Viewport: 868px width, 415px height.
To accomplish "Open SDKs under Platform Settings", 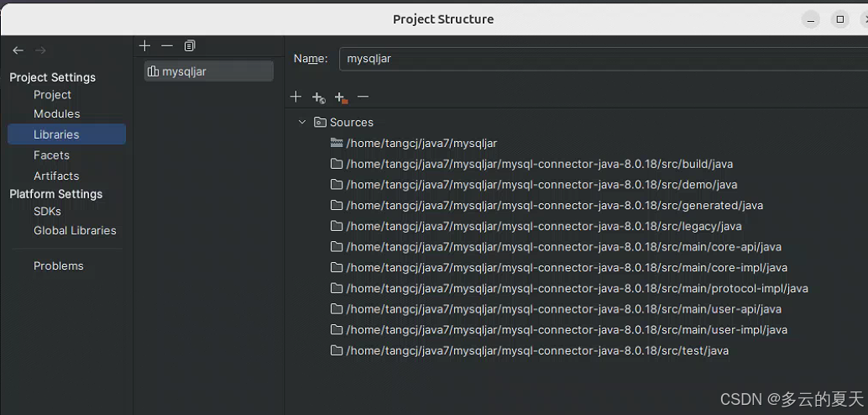I will (x=47, y=211).
